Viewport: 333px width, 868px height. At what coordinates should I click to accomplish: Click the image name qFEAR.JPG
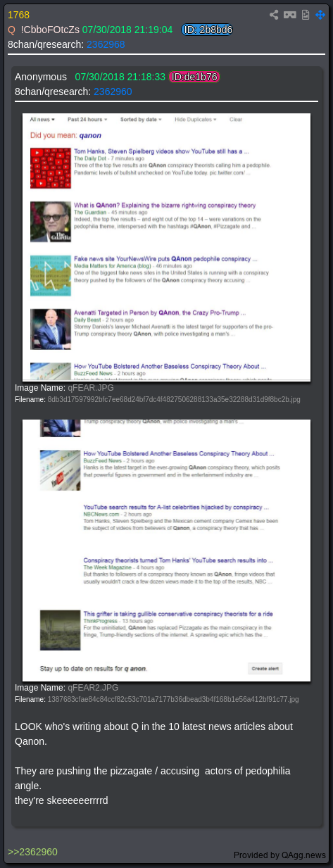[90, 387]
